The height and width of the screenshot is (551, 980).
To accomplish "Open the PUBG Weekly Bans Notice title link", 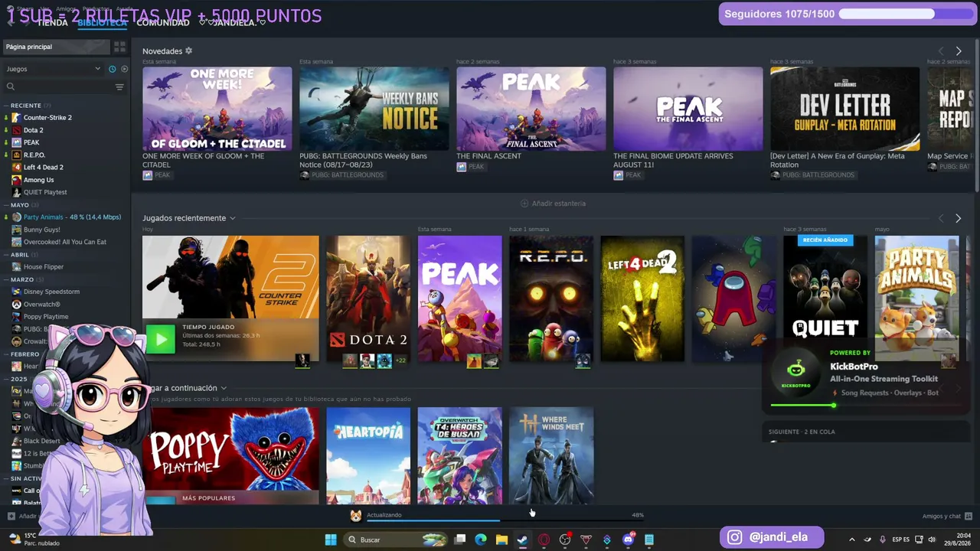I will (x=363, y=160).
